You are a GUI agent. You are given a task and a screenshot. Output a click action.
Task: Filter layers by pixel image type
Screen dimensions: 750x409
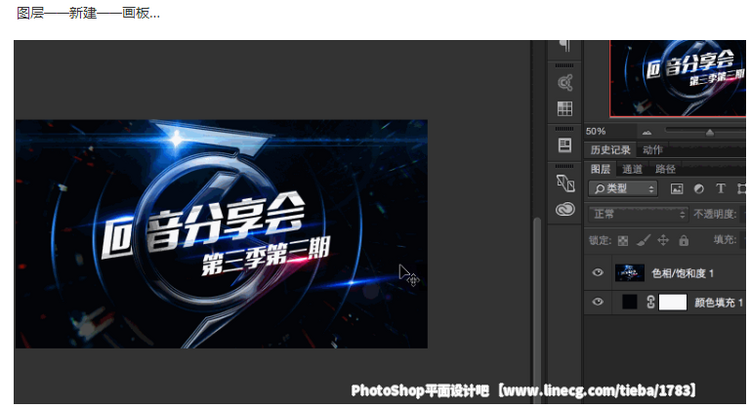tap(677, 189)
